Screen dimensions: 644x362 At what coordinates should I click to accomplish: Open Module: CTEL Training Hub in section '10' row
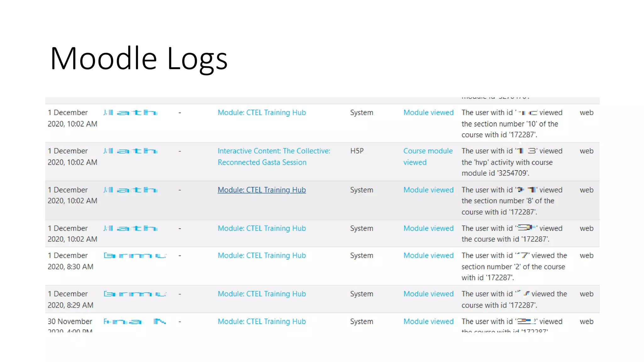(x=262, y=112)
